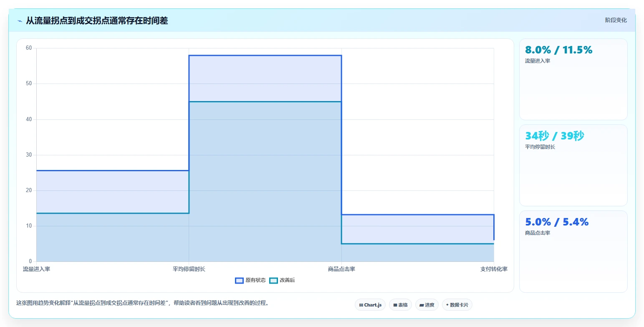The height and width of the screenshot is (327, 644).
Task: Click the 8.0% / 11.5% value card
Action: (x=573, y=79)
